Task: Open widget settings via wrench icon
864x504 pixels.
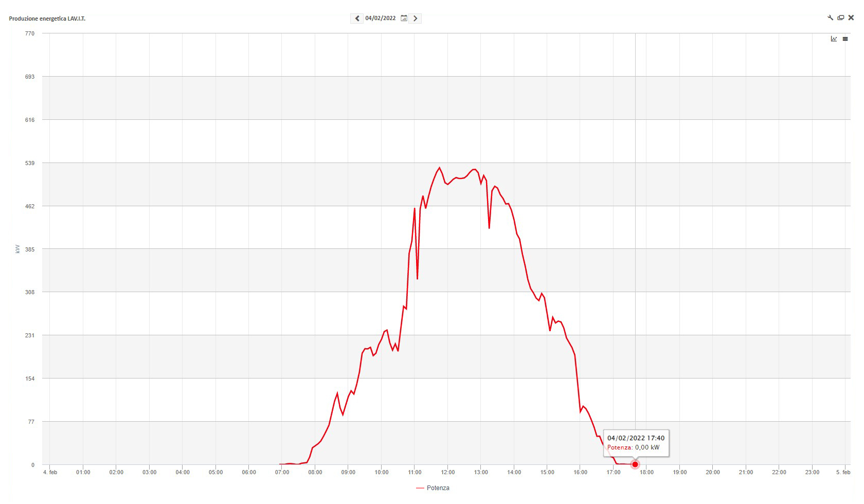Action: tap(830, 17)
